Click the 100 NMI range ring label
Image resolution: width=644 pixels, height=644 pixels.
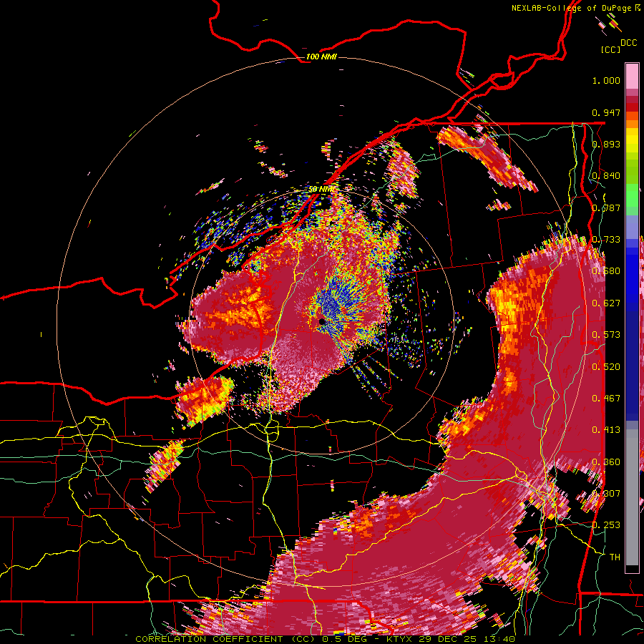click(x=321, y=57)
